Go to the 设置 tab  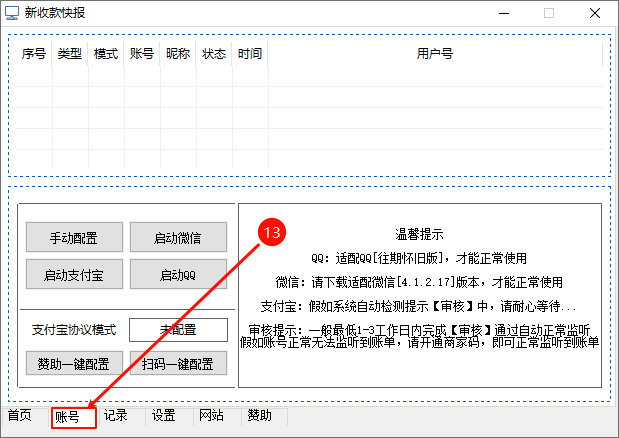click(x=164, y=416)
